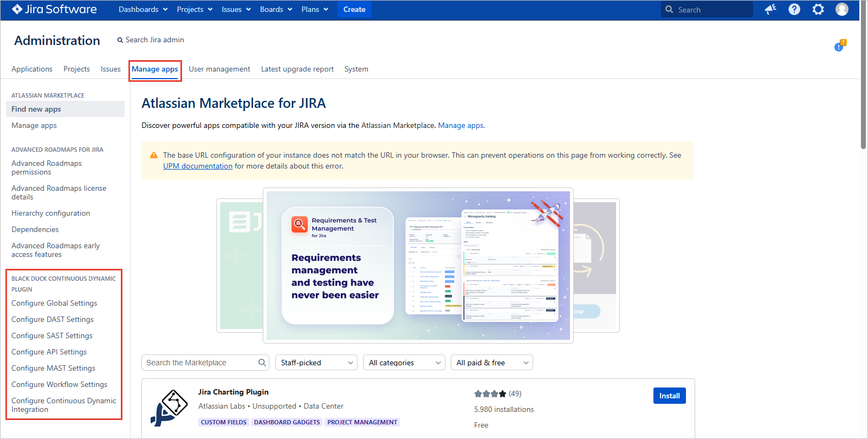Image resolution: width=868 pixels, height=439 pixels.
Task: Install the Jira Charting Plugin
Action: pyautogui.click(x=670, y=396)
